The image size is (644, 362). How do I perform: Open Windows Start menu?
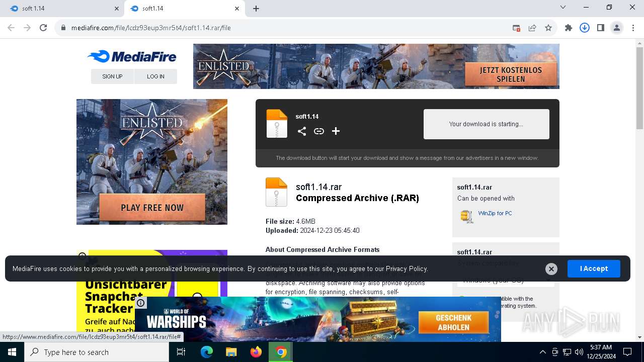pos(12,352)
